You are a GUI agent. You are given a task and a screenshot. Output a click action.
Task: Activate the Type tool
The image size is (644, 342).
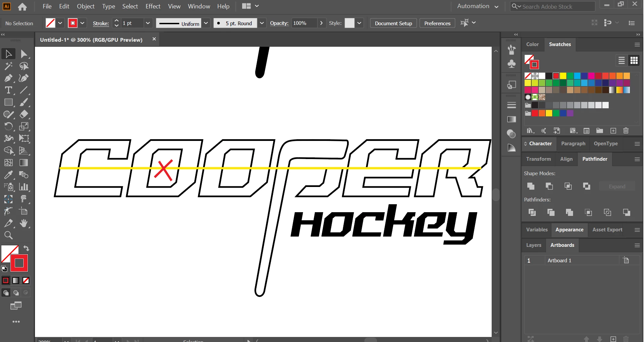(x=8, y=90)
